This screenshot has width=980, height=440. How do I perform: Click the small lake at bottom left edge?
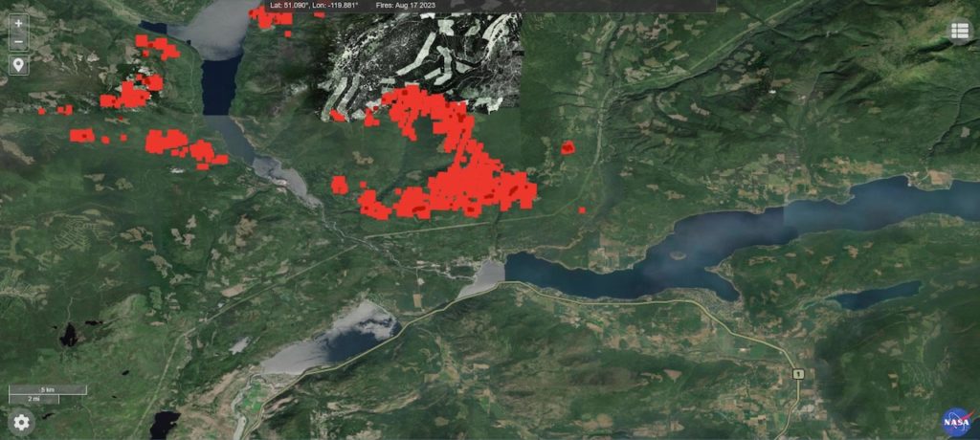[165, 424]
